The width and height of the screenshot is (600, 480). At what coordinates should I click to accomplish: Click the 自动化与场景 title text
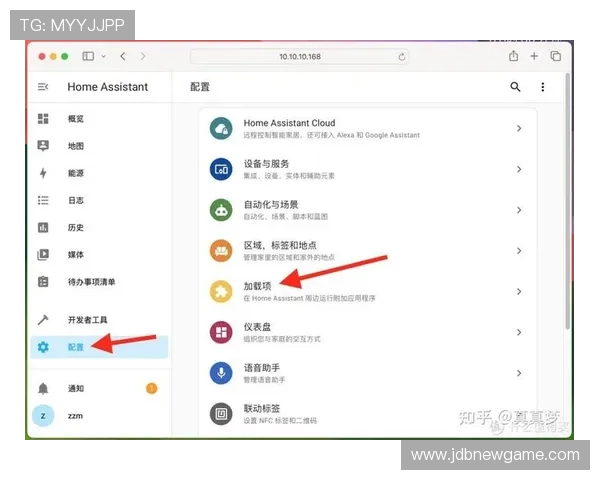pos(271,204)
